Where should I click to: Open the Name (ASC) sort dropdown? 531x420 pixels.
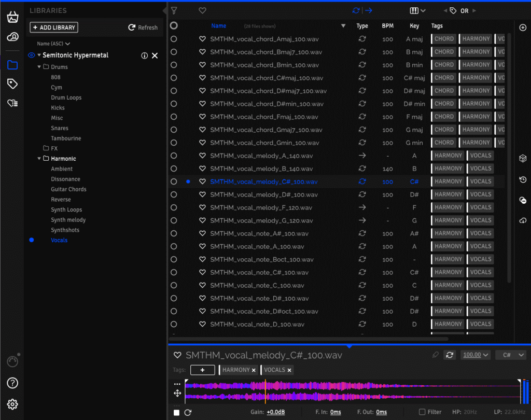[x=53, y=44]
